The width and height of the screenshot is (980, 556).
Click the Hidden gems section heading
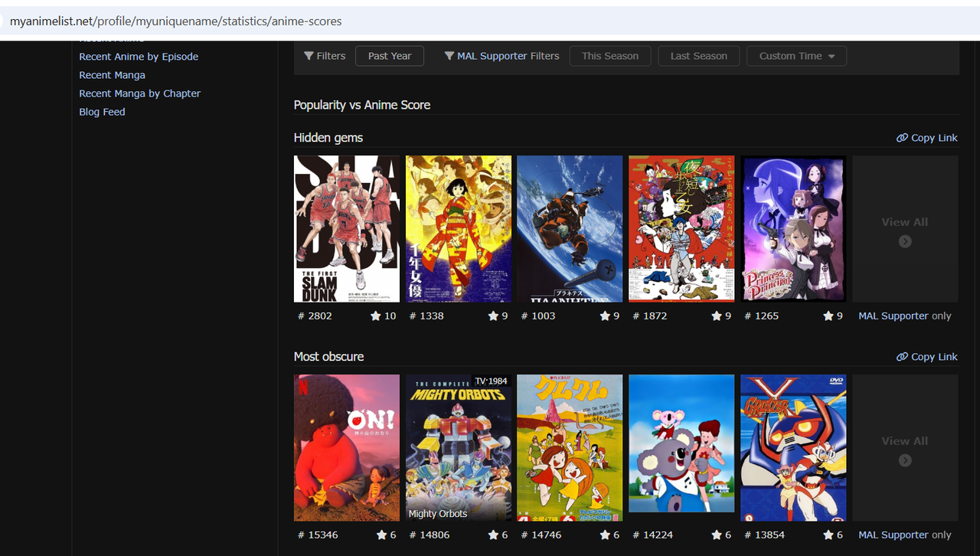(x=328, y=138)
